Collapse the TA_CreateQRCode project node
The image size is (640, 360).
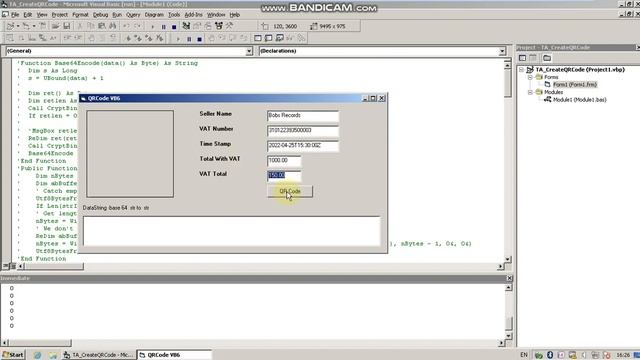tap(522, 70)
